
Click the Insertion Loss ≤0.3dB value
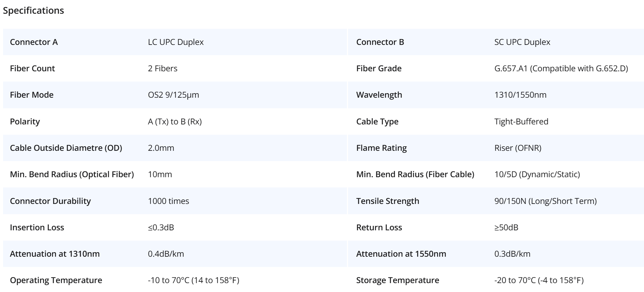161,228
